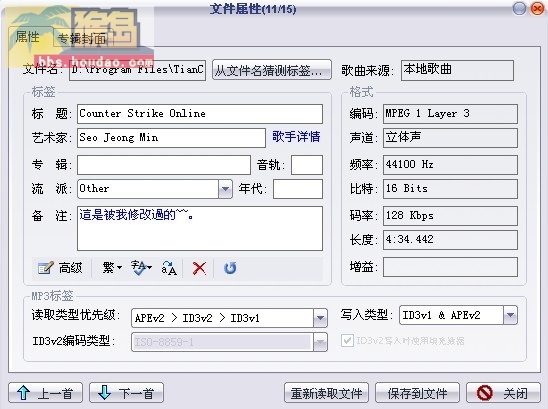Expand the ID3v2编码类型 dropdown
The image size is (548, 409).
click(x=320, y=342)
